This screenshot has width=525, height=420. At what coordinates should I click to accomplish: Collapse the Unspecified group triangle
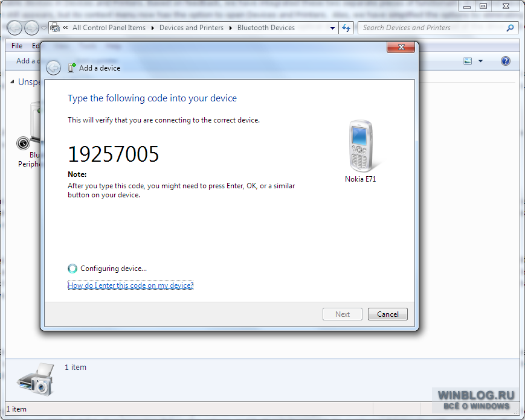coord(13,81)
